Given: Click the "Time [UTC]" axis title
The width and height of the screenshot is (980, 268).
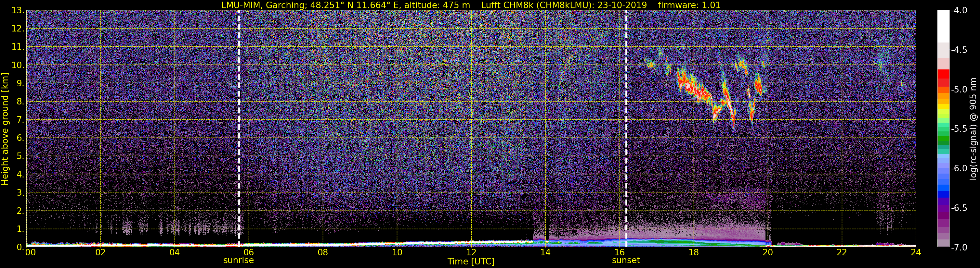Looking at the screenshot, I should (x=471, y=262).
